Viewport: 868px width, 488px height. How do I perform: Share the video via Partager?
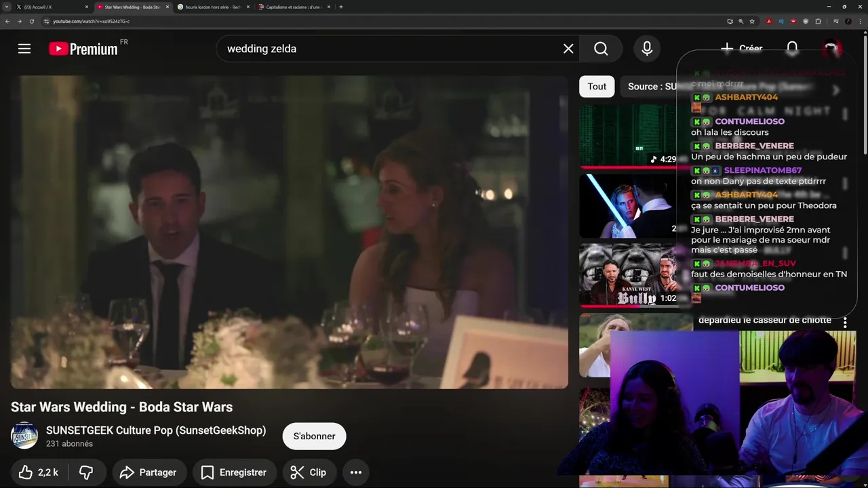149,472
